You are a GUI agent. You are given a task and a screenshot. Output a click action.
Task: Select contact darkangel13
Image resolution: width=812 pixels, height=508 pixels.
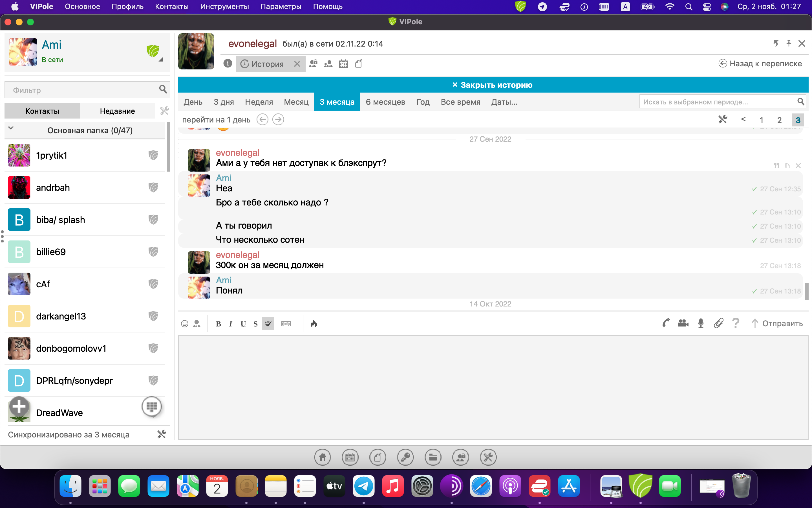point(85,316)
